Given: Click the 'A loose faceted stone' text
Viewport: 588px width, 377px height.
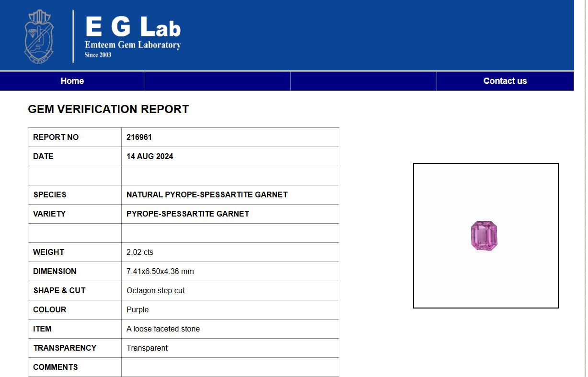Looking at the screenshot, I should 163,329.
